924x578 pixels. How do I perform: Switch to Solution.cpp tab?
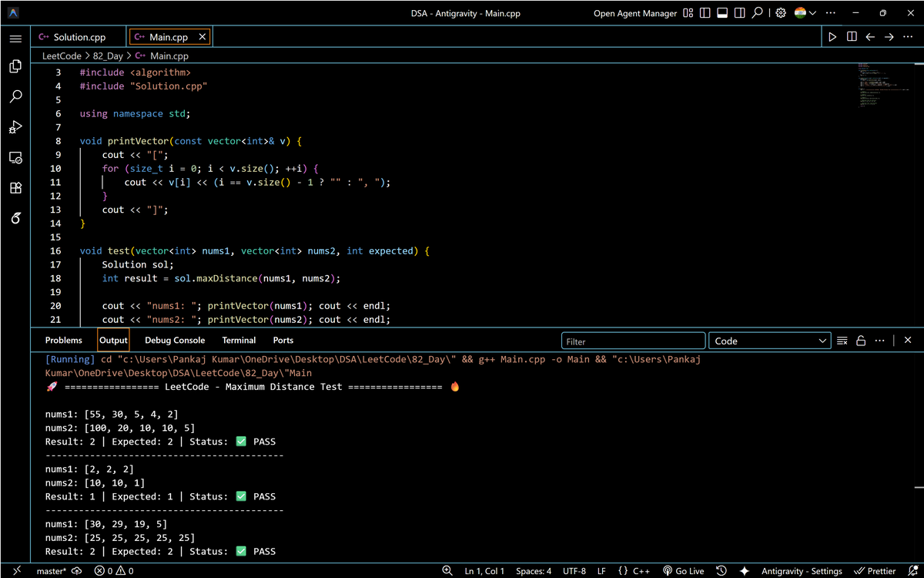pyautogui.click(x=79, y=37)
